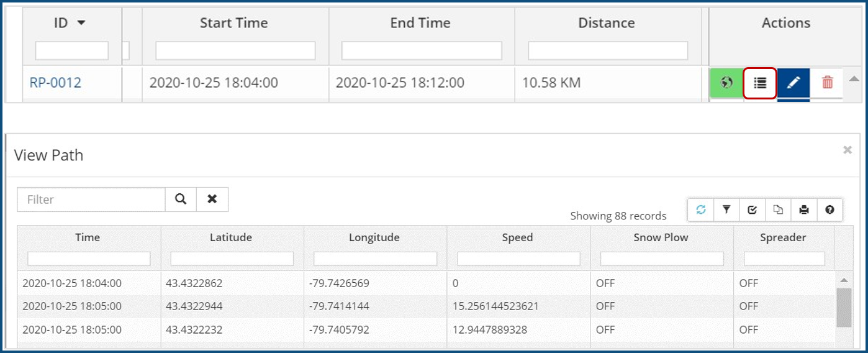
Task: Open the RP-0012 link
Action: pos(55,83)
